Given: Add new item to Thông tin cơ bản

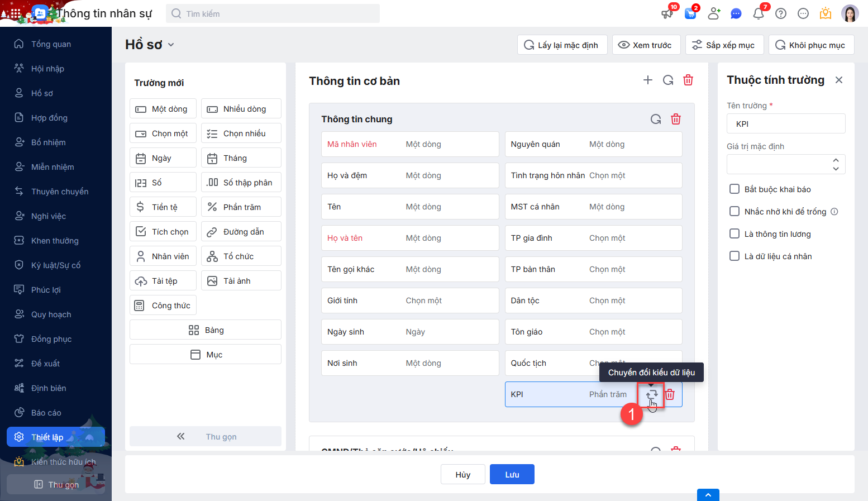Looking at the screenshot, I should (648, 80).
